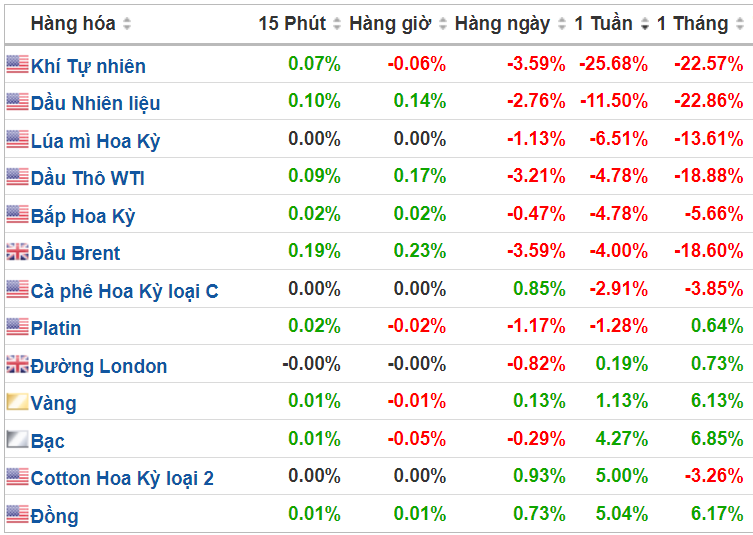Click the UK flag icon beside Dầu Brent

[17, 252]
